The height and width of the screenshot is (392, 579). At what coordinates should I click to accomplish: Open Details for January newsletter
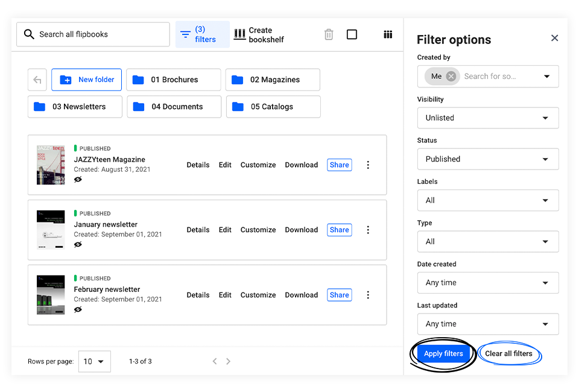(198, 230)
